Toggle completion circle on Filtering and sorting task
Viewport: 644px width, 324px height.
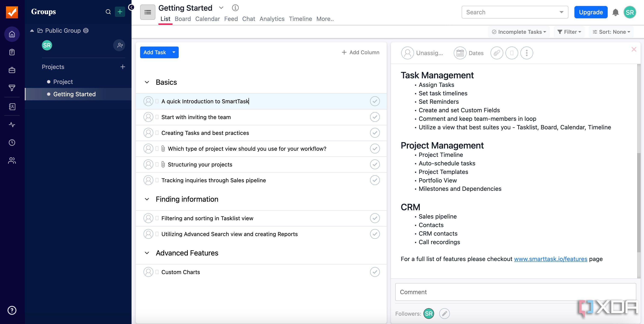pos(375,218)
